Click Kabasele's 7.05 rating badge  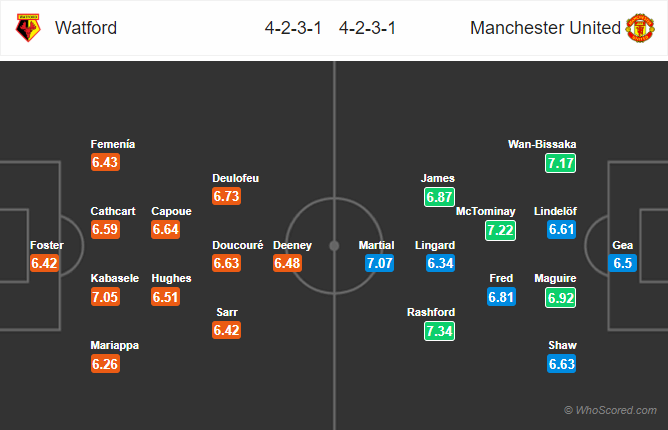(x=105, y=297)
